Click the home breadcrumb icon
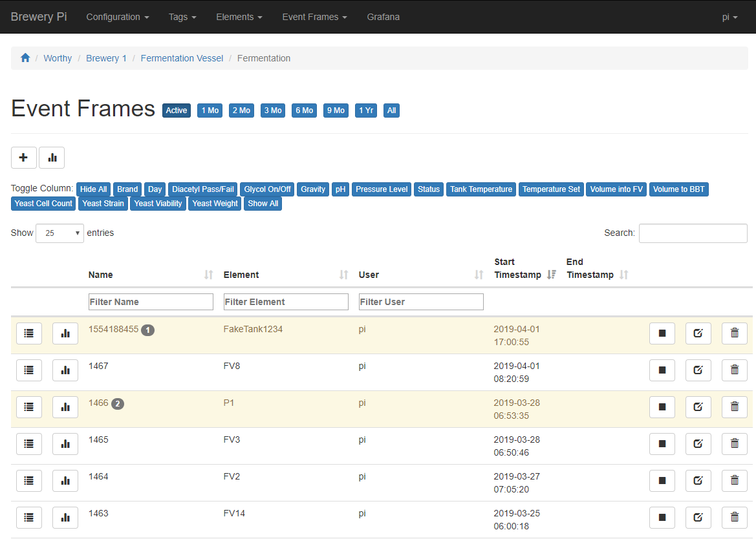756x539 pixels. pos(25,58)
